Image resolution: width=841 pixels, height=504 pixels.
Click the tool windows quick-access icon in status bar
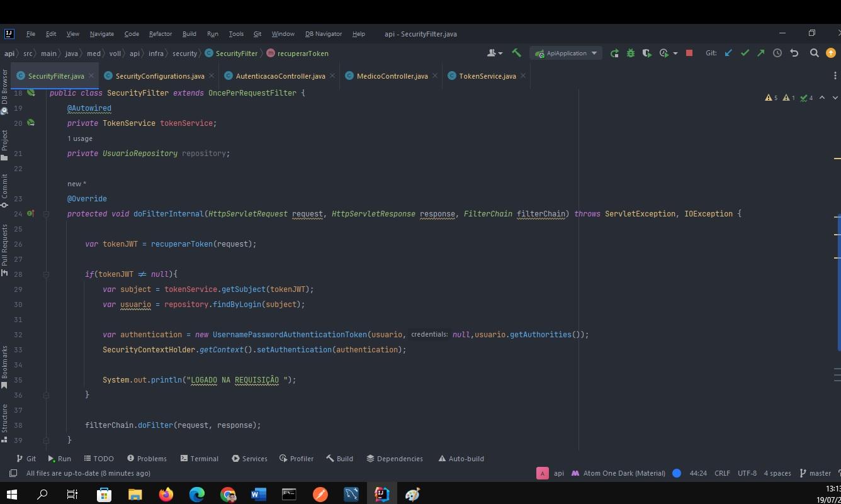coord(13,473)
